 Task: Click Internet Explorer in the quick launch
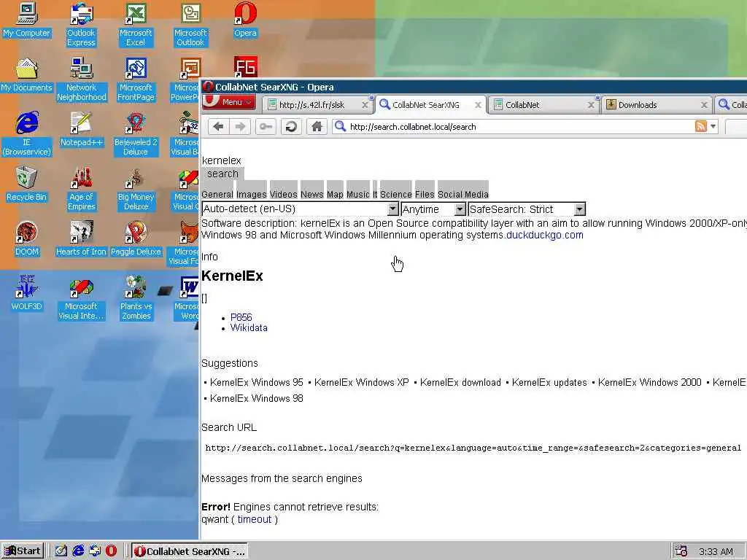78,551
